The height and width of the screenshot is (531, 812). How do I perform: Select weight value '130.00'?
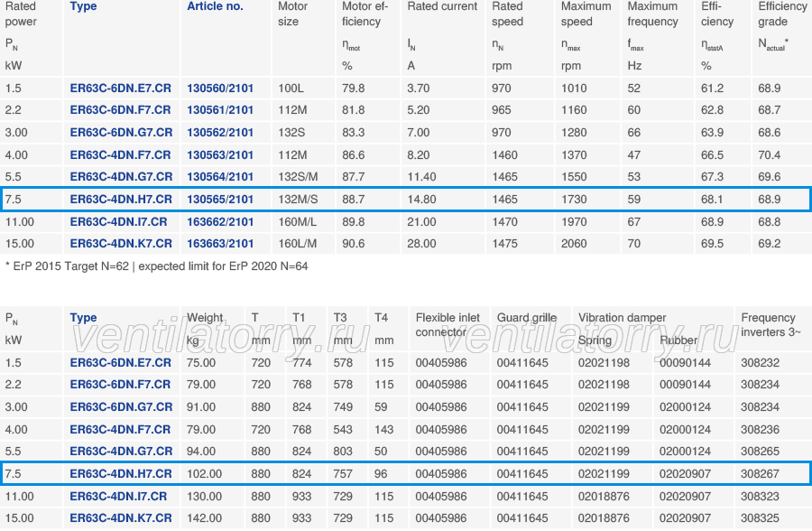pyautogui.click(x=204, y=497)
